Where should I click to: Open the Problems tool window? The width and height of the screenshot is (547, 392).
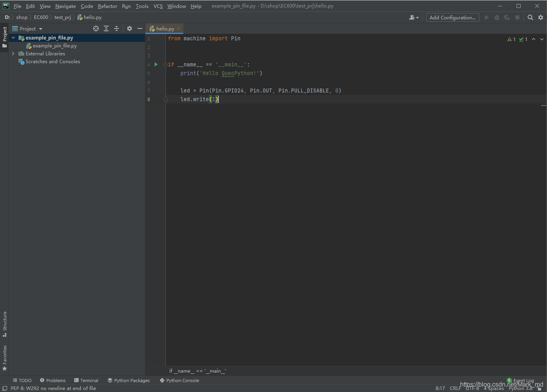coord(53,381)
